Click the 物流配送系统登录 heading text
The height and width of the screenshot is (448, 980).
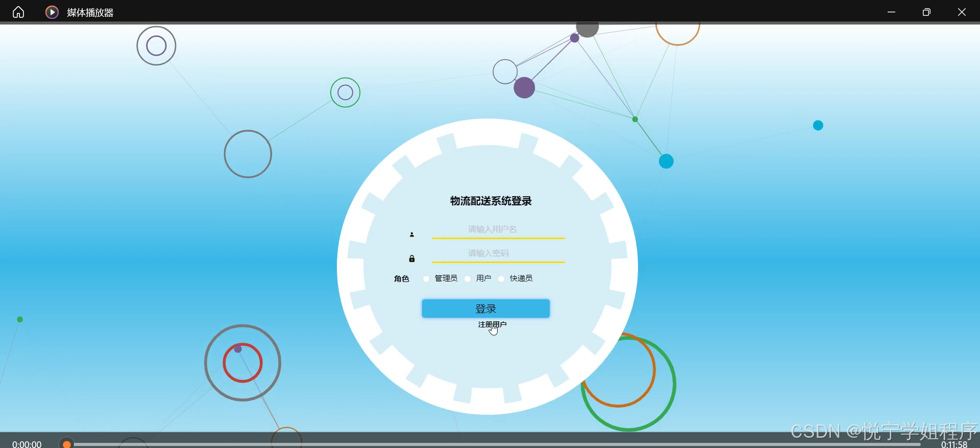pos(491,201)
